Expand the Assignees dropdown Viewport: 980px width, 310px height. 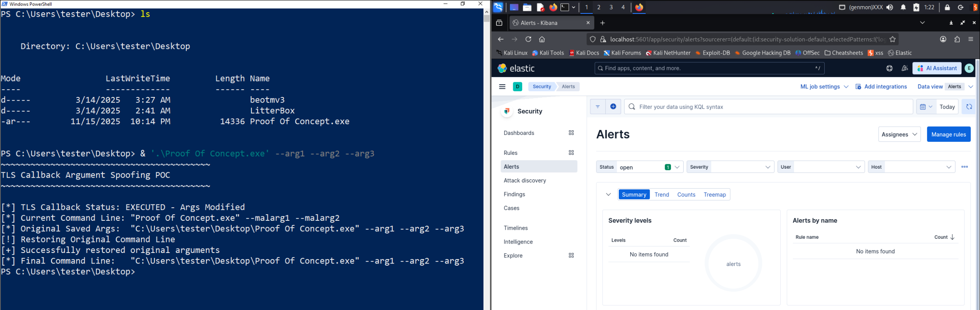[x=899, y=134]
